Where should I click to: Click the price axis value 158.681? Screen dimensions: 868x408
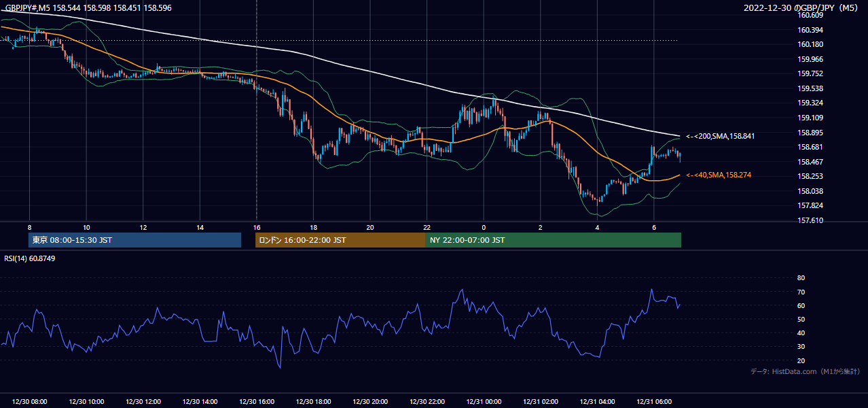coord(810,147)
